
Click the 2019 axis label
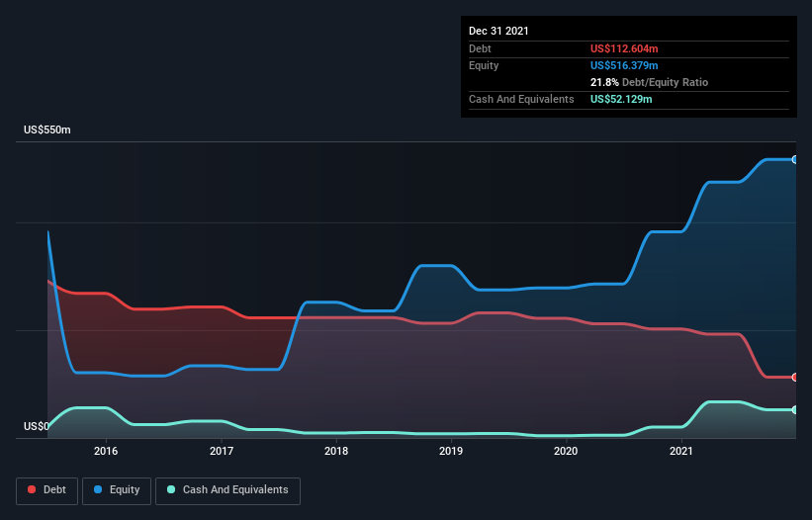[x=451, y=451]
